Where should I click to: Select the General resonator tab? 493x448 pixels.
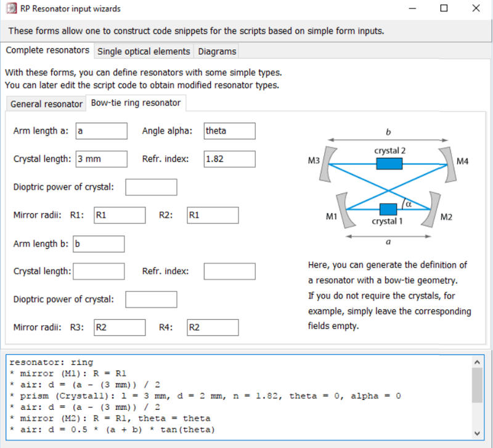[x=46, y=104]
